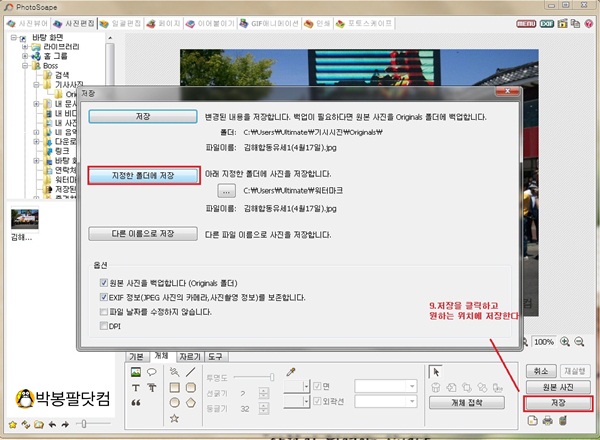Enable the DPI checkbox

point(104,325)
